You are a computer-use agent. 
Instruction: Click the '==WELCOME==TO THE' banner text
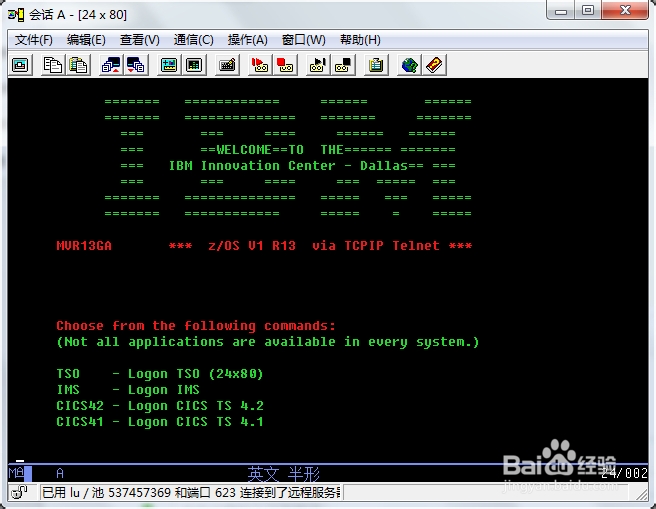click(x=272, y=149)
